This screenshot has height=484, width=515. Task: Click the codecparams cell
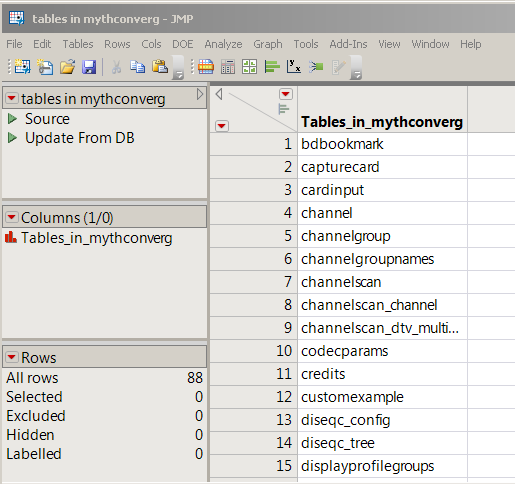[383, 351]
